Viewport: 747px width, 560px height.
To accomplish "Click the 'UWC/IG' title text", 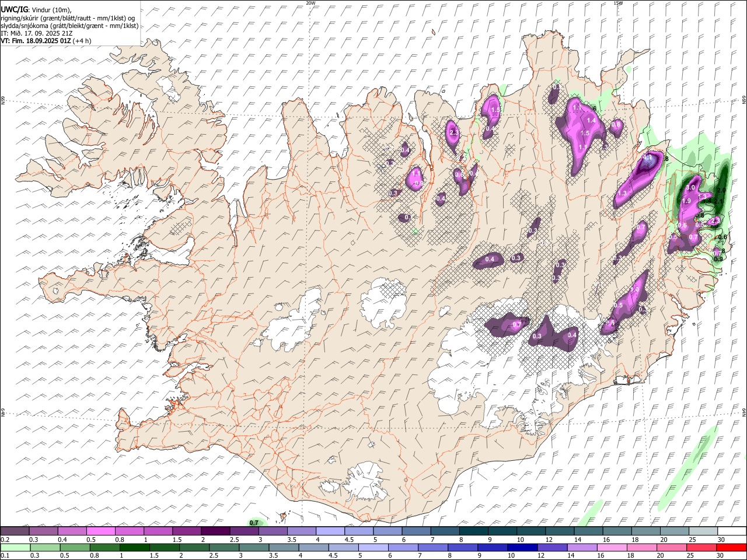I will coord(14,9).
